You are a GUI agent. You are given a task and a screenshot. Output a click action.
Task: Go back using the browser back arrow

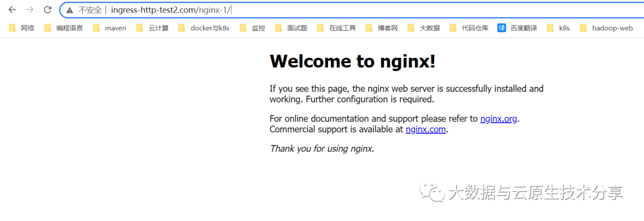tap(12, 10)
